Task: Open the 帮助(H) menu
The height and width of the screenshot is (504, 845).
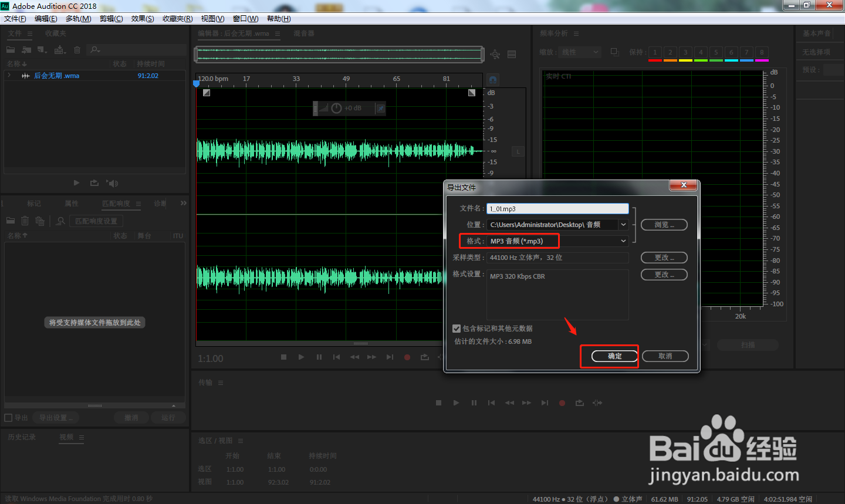Action: pos(279,19)
